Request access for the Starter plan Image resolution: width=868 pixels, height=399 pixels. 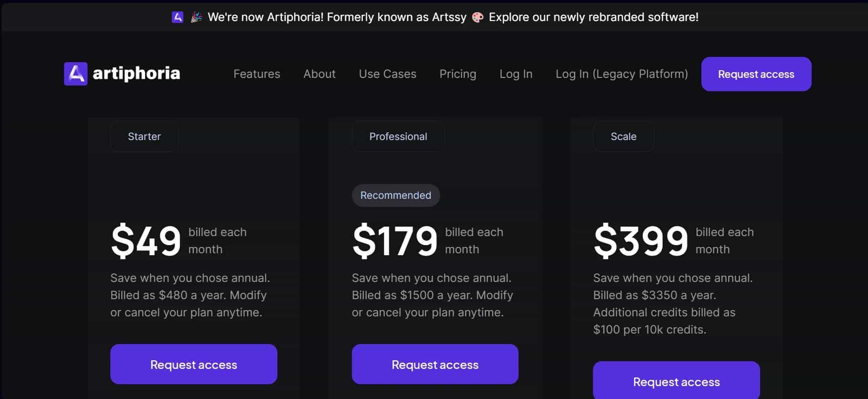[193, 365]
